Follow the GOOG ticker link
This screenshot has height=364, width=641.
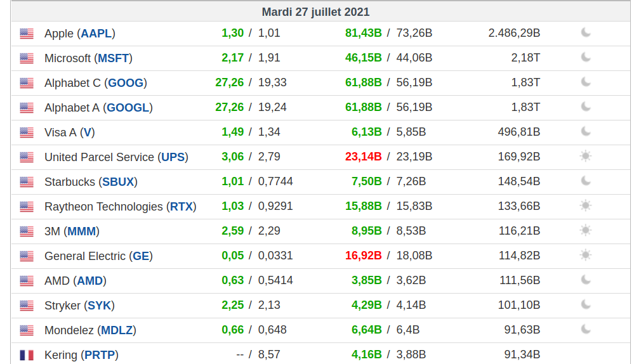click(x=126, y=83)
